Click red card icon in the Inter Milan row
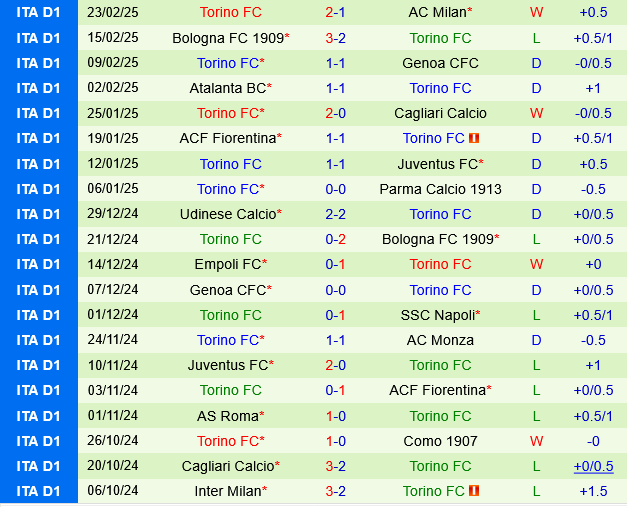Screen dimensions: 627x507 click(x=474, y=491)
